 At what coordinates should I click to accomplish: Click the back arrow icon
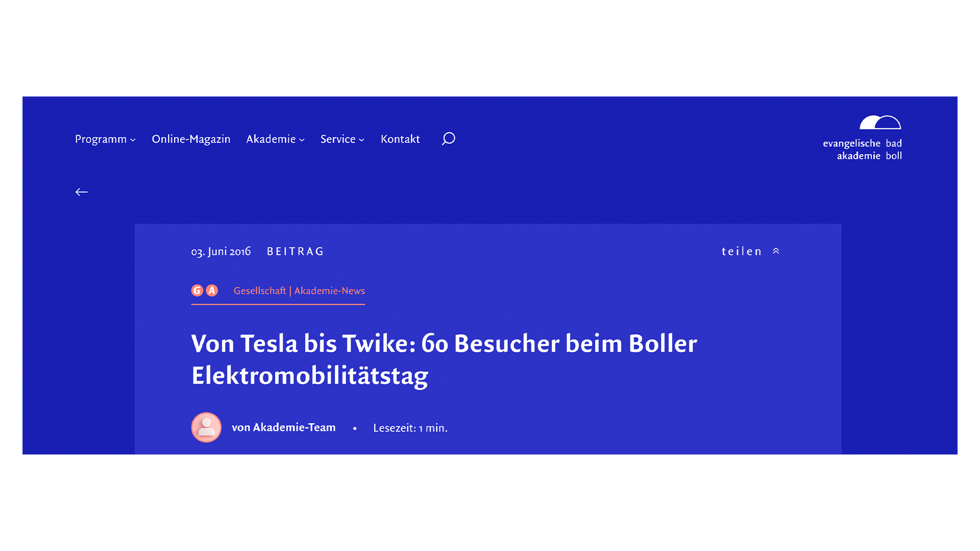pyautogui.click(x=82, y=192)
